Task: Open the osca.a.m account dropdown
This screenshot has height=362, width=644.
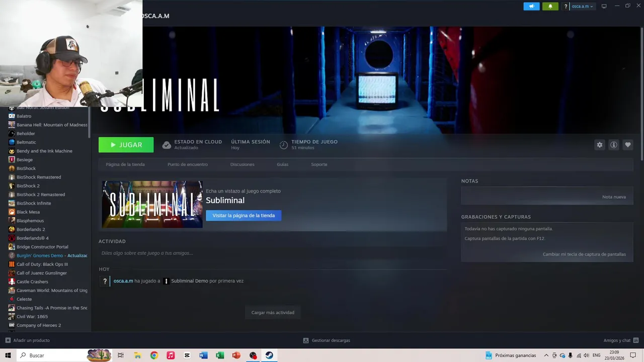Action: tap(583, 7)
